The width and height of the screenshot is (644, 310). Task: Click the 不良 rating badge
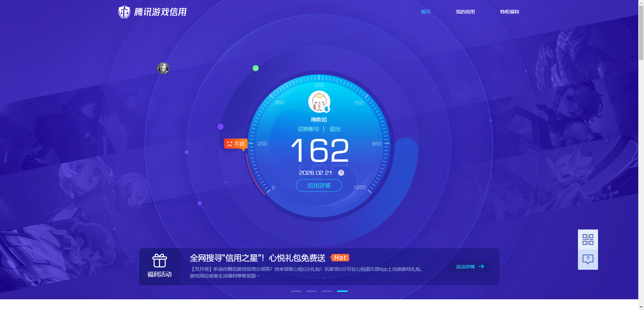click(x=235, y=144)
